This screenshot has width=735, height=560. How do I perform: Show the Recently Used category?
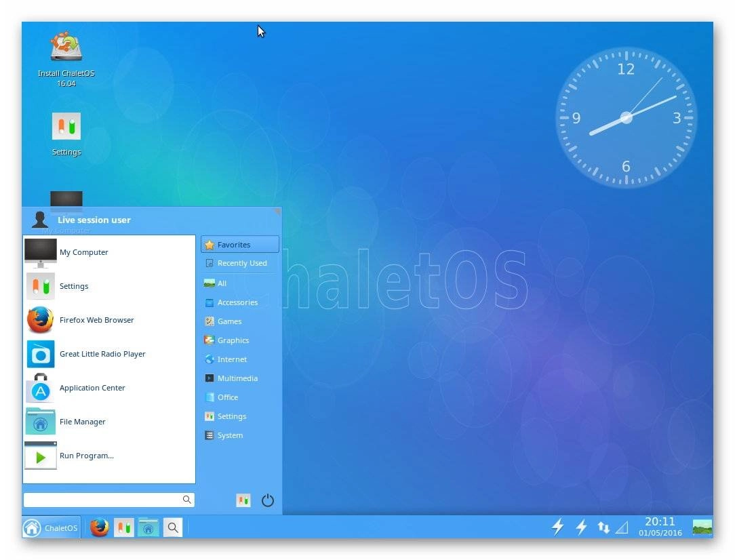[240, 263]
